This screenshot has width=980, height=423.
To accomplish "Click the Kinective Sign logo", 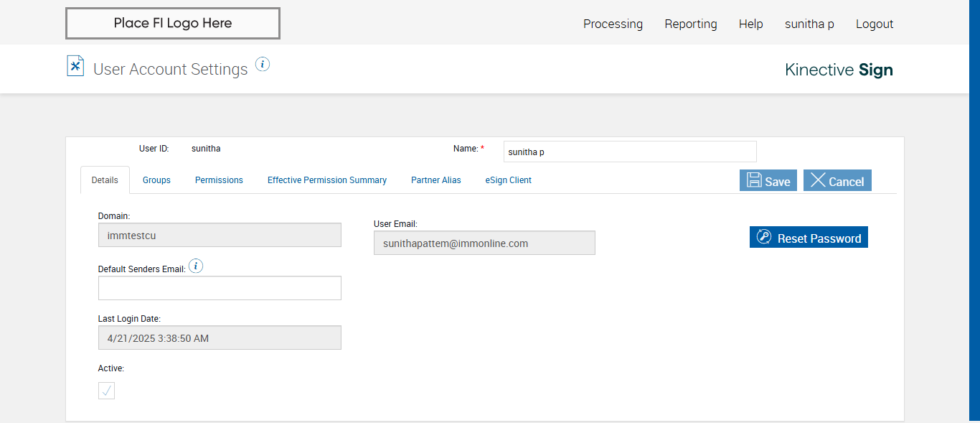I will tap(839, 70).
